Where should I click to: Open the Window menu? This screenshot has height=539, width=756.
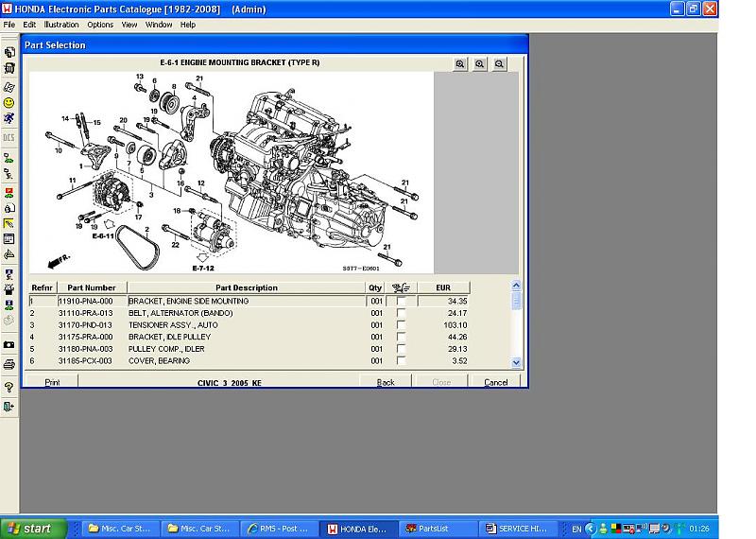point(159,25)
